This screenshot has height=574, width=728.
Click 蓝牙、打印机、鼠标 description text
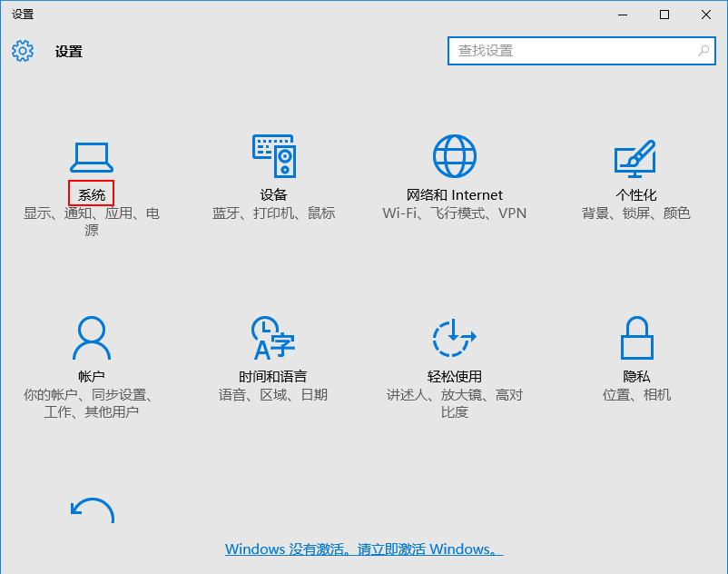pos(273,213)
